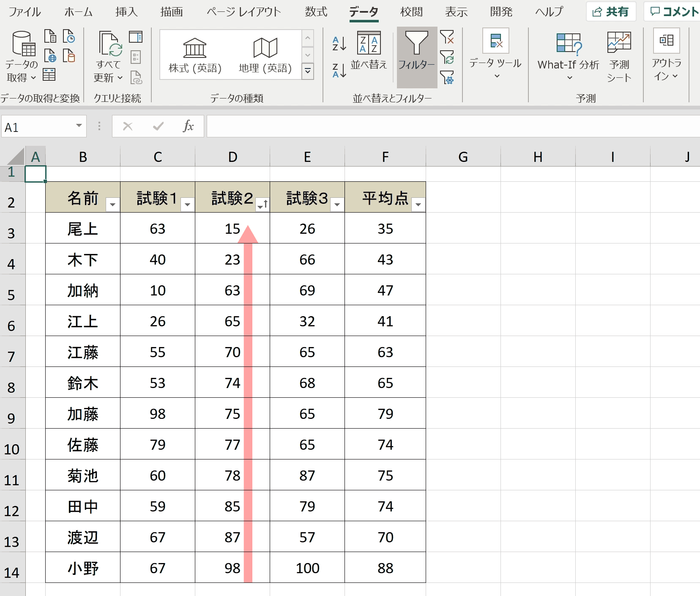This screenshot has height=596, width=700.
Task: Expand the data types gallery More button
Action: tap(308, 71)
